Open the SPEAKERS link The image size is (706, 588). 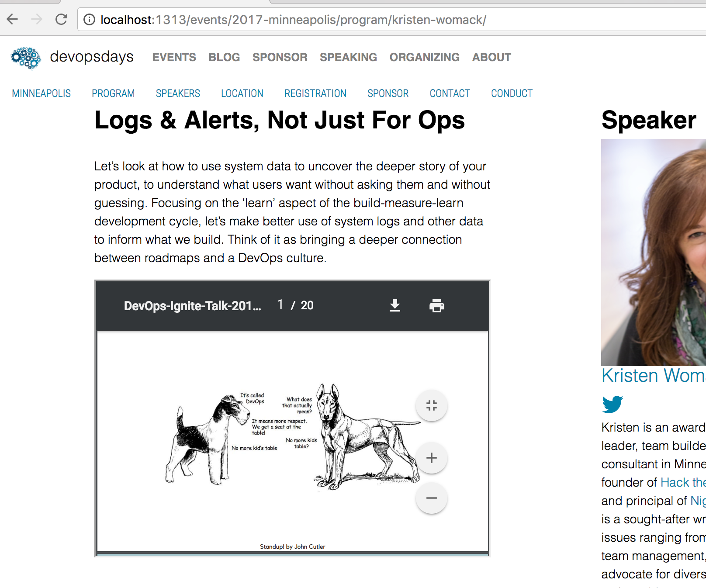click(x=178, y=93)
